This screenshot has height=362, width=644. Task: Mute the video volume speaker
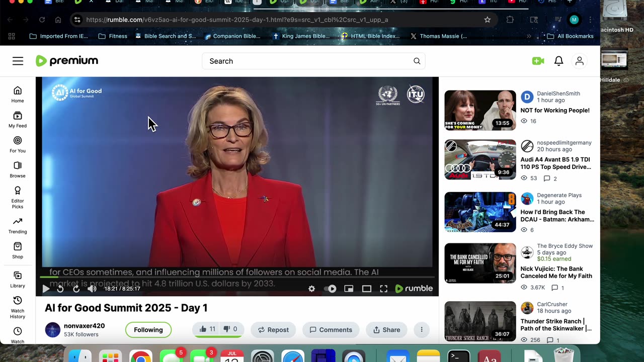(x=92, y=289)
